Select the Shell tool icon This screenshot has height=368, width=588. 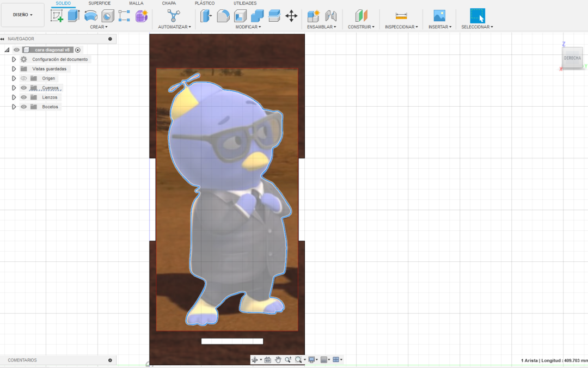coord(240,16)
